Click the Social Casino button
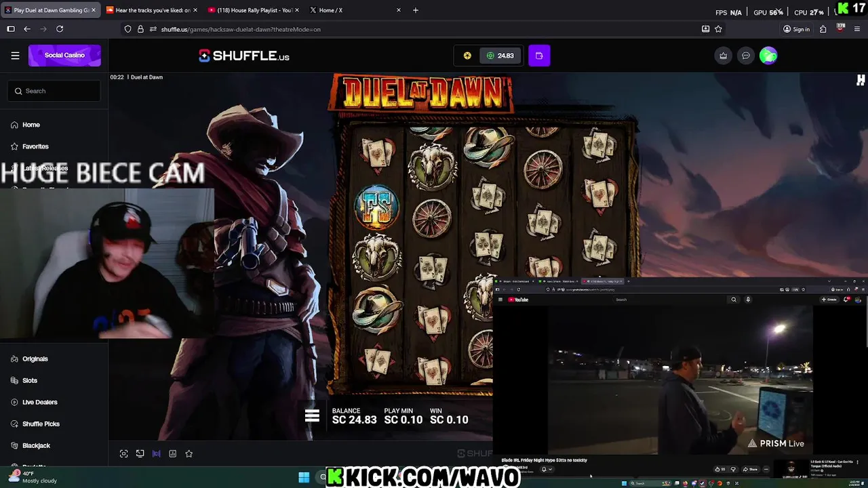 (x=64, y=56)
